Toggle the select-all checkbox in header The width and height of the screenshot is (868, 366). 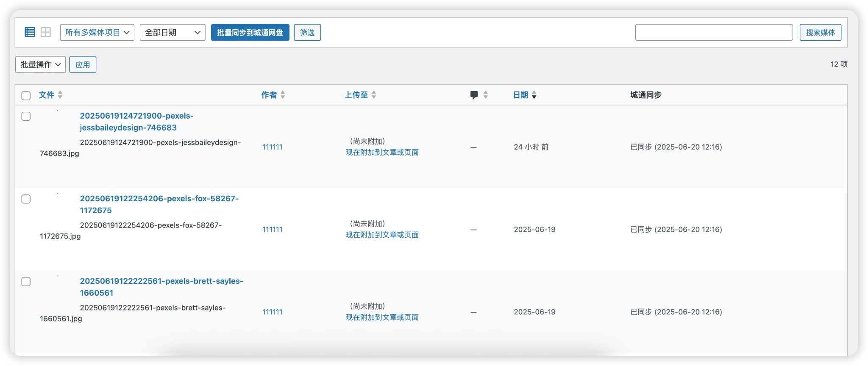click(x=26, y=95)
